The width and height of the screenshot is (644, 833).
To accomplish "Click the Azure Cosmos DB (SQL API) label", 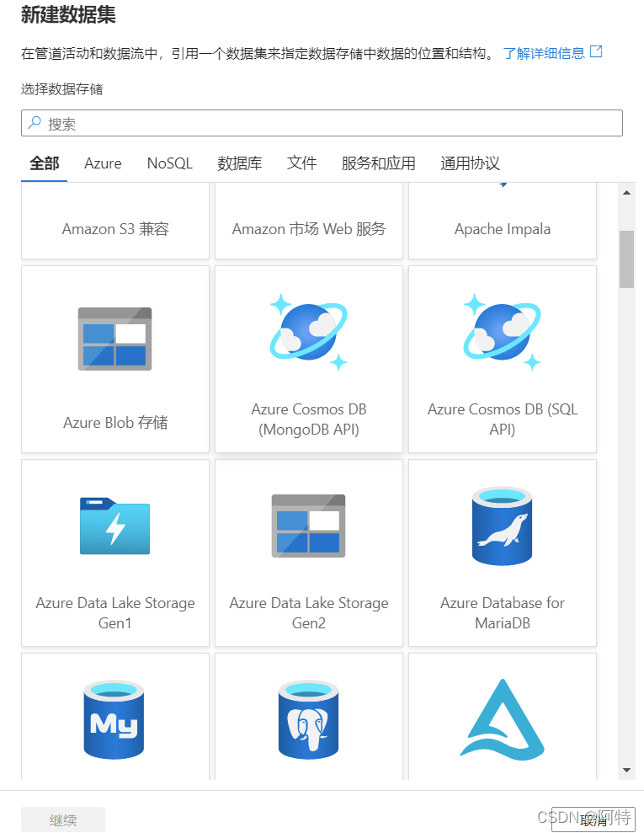I will 503,419.
